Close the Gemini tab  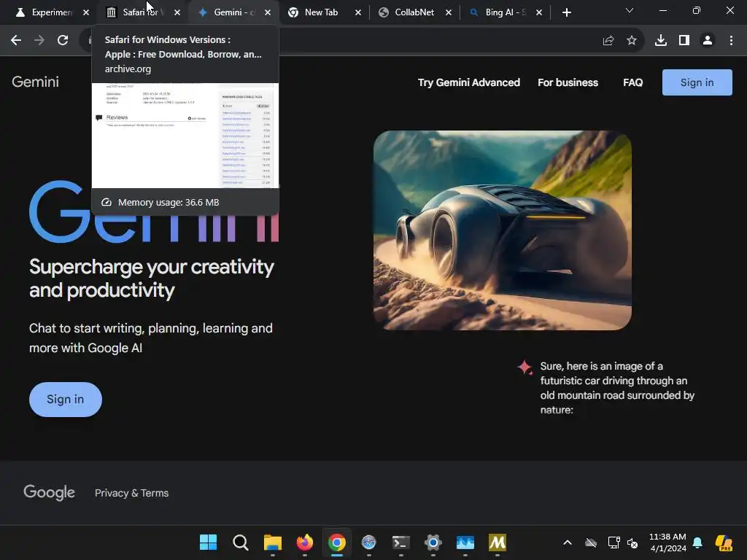click(x=268, y=13)
